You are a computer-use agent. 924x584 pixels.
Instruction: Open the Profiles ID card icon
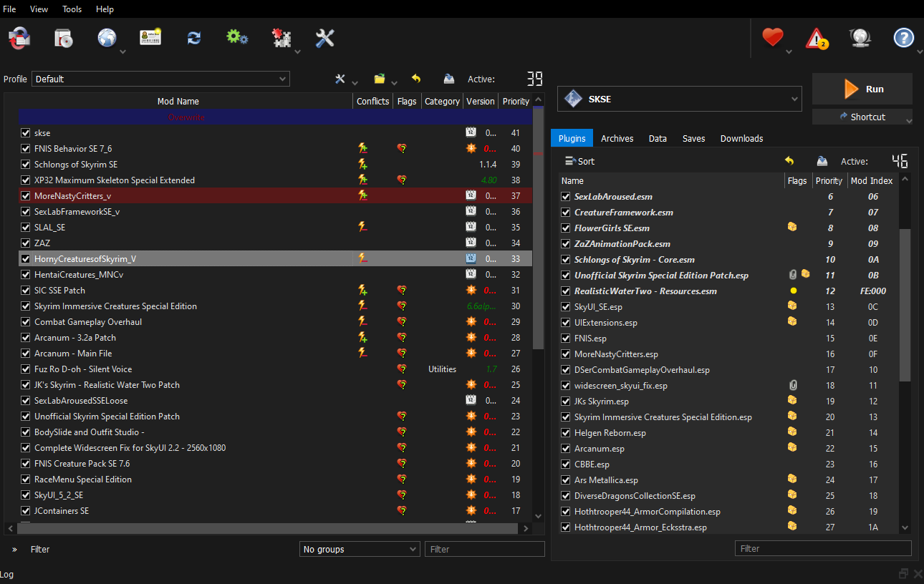pos(150,38)
